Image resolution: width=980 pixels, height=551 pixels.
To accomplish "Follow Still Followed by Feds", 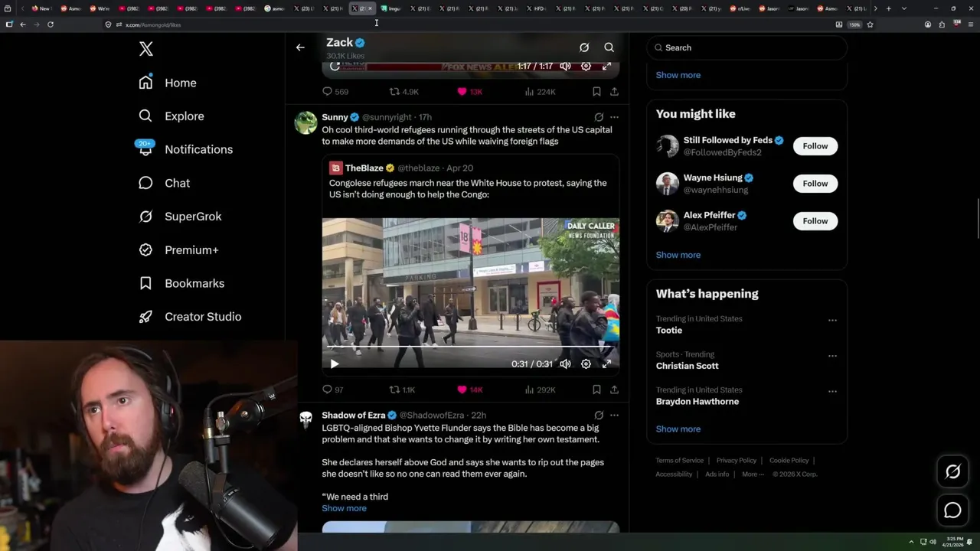I will tap(815, 146).
